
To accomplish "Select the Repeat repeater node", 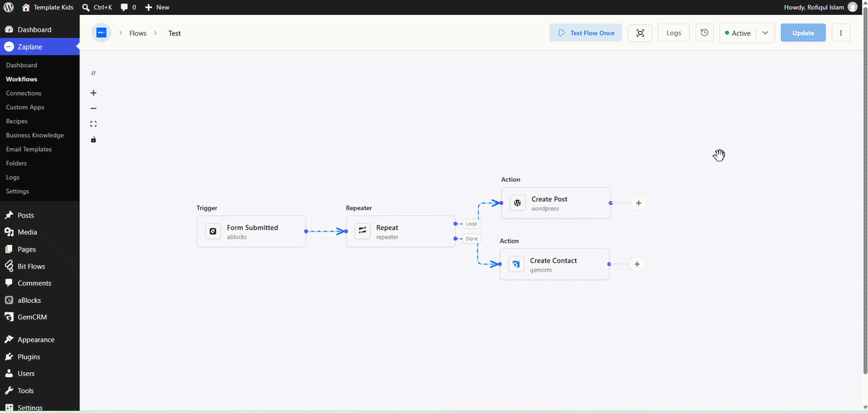I will pyautogui.click(x=401, y=231).
